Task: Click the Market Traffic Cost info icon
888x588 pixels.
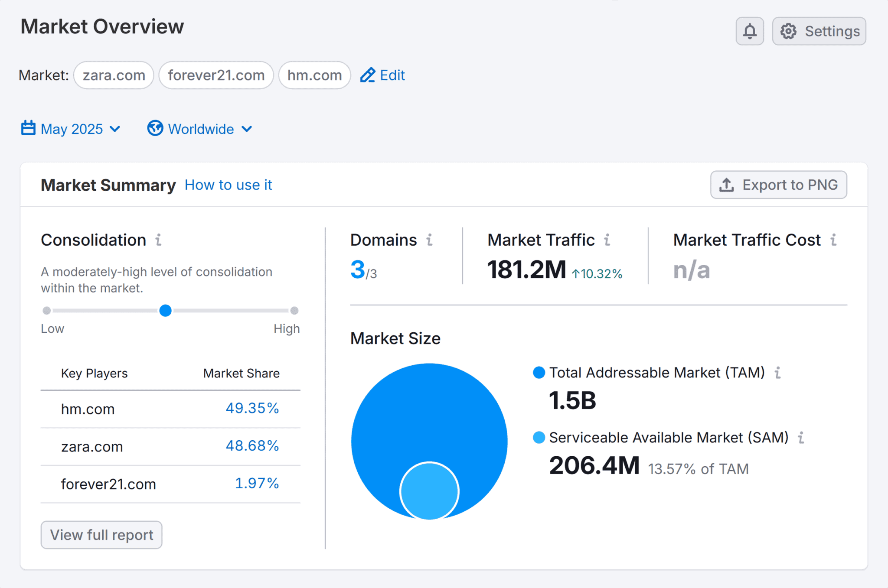Action: point(834,240)
